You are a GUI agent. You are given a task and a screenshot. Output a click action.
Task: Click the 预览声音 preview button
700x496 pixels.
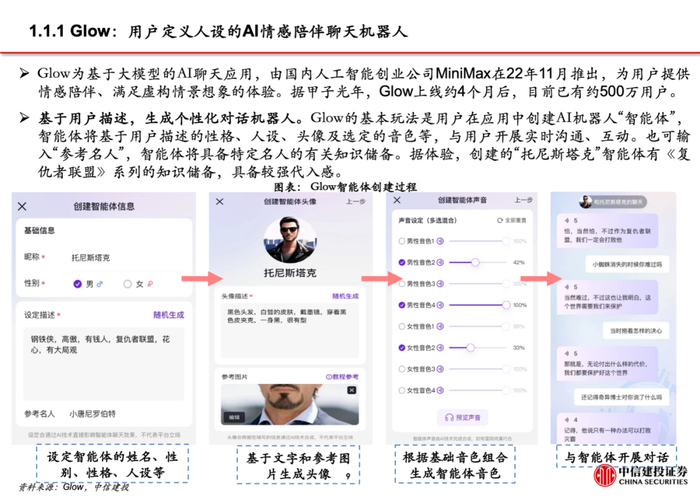pyautogui.click(x=462, y=417)
